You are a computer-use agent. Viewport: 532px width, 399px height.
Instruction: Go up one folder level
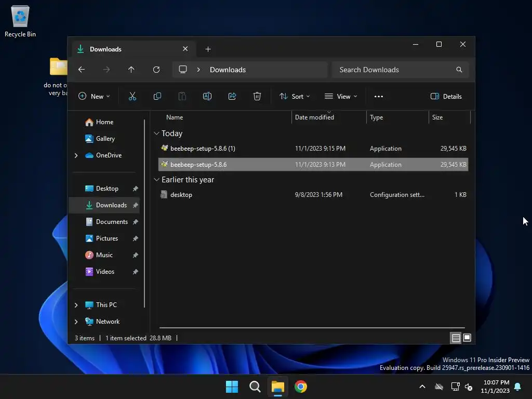tap(131, 70)
